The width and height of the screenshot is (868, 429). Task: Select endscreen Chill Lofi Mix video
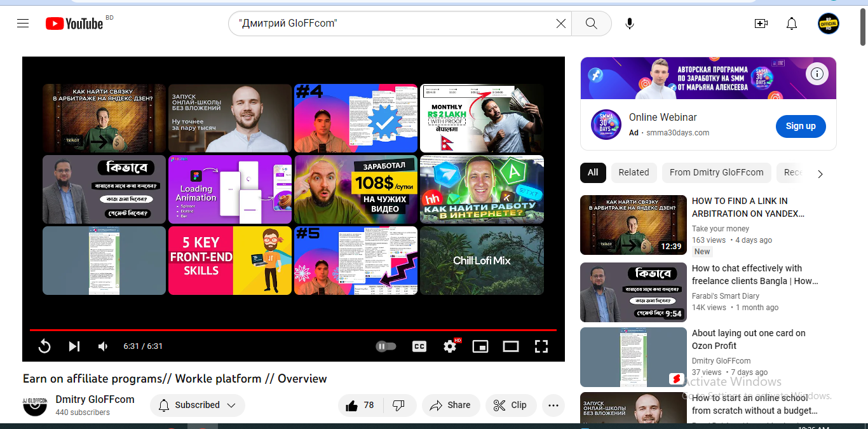coord(482,261)
